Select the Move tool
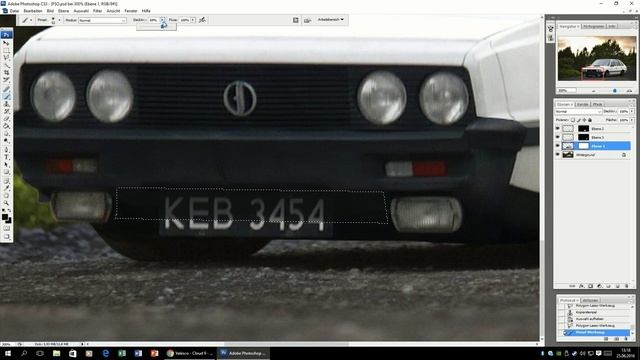Image resolution: width=640 pixels, height=360 pixels. pos(6,43)
